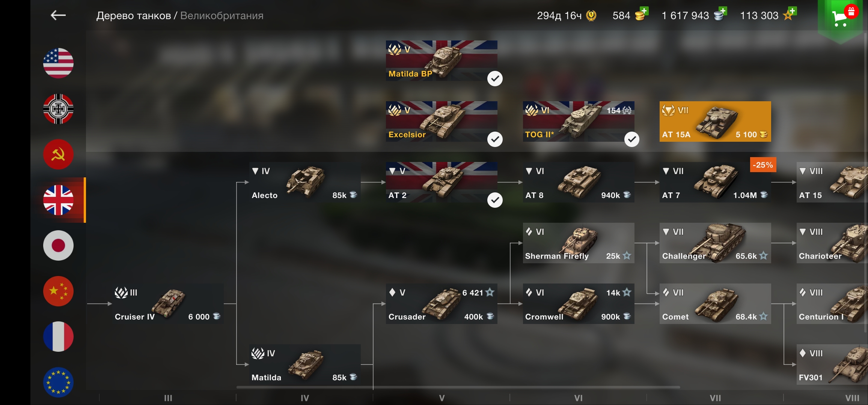Add gold with the plus coin icon

pos(642,14)
